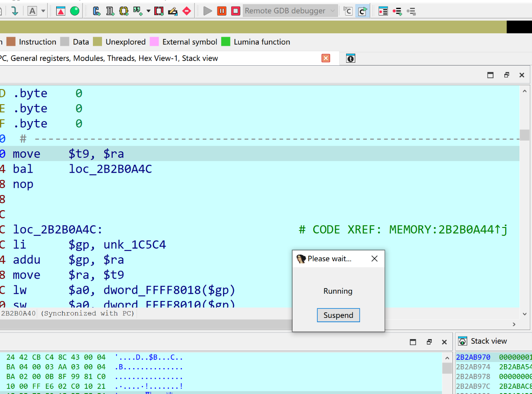This screenshot has height=394, width=532.
Task: Click the yellow braces structure icon
Action: click(x=124, y=11)
